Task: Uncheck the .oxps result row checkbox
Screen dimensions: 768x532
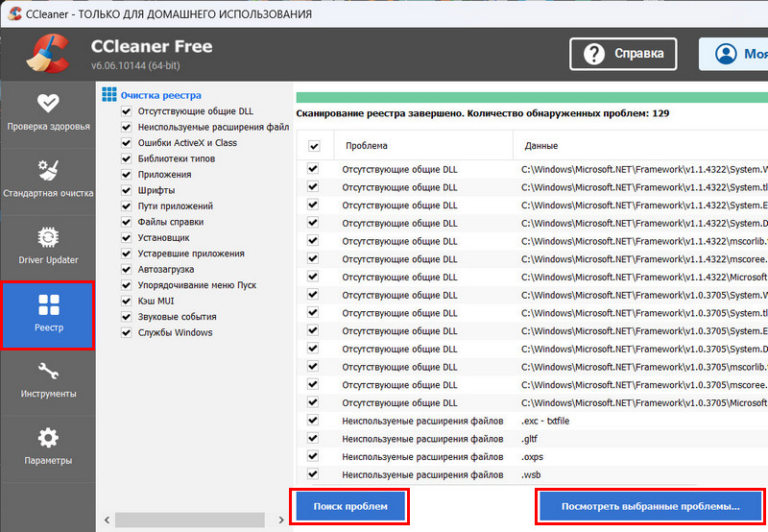Action: pyautogui.click(x=313, y=456)
